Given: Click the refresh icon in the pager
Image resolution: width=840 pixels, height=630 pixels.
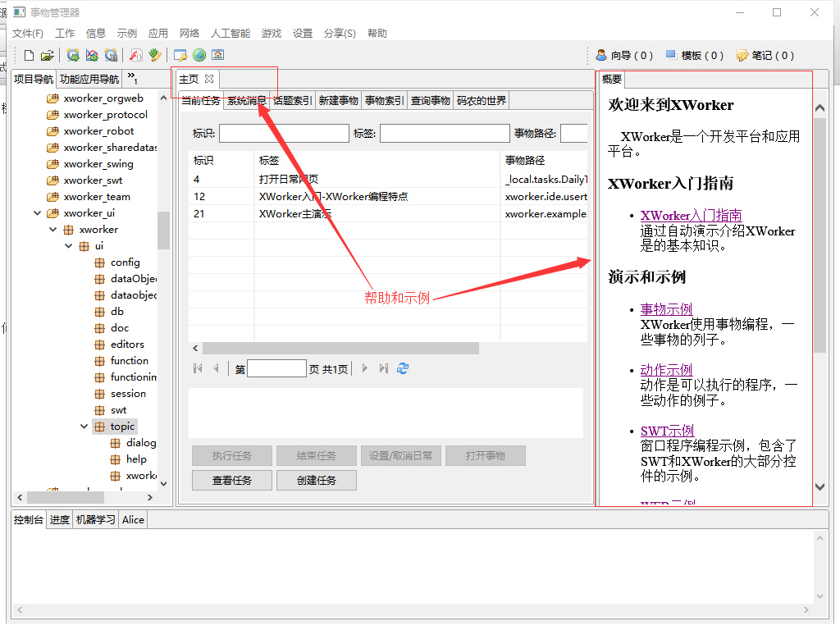Looking at the screenshot, I should click(403, 368).
